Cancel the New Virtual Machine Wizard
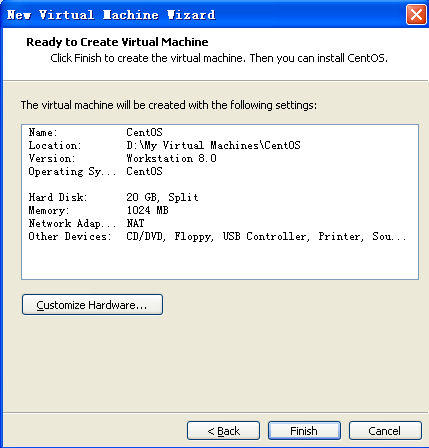The image size is (429, 448). tap(385, 431)
